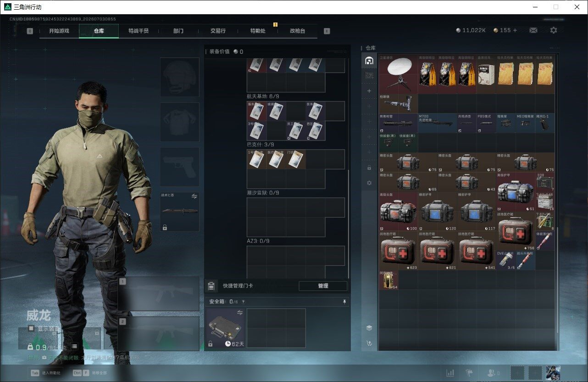Select the PBS suppressor item

coord(486,123)
